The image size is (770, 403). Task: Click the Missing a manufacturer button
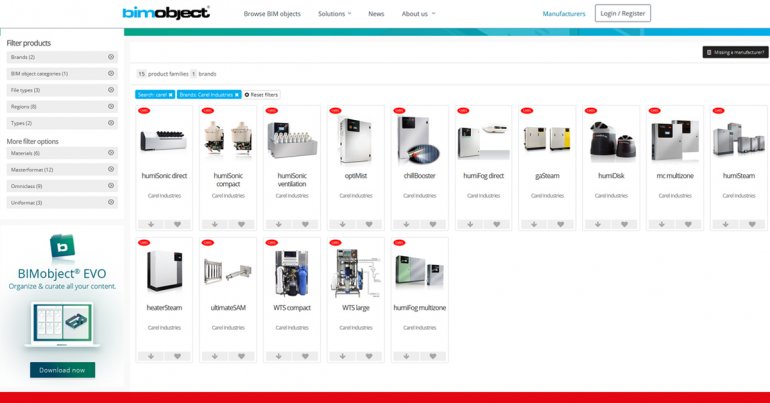coord(735,52)
